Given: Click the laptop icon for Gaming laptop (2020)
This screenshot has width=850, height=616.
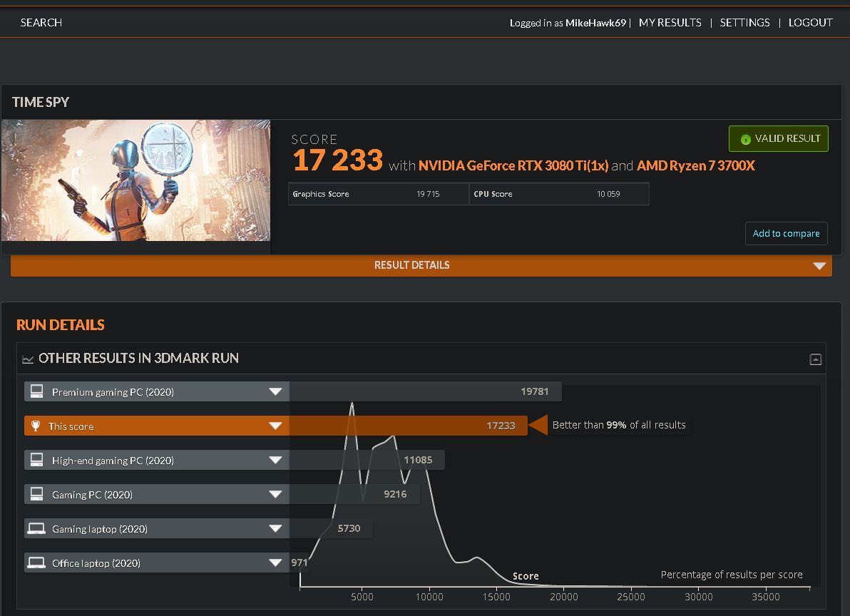Looking at the screenshot, I should pos(36,528).
